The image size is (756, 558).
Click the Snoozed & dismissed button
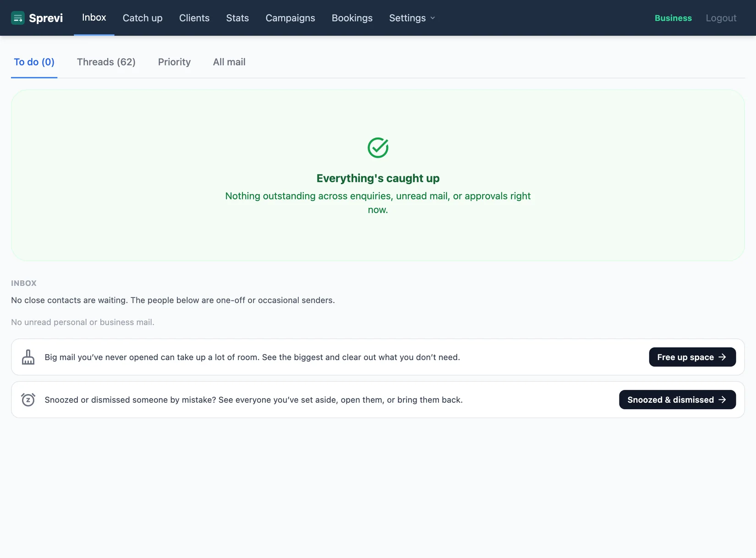(677, 399)
